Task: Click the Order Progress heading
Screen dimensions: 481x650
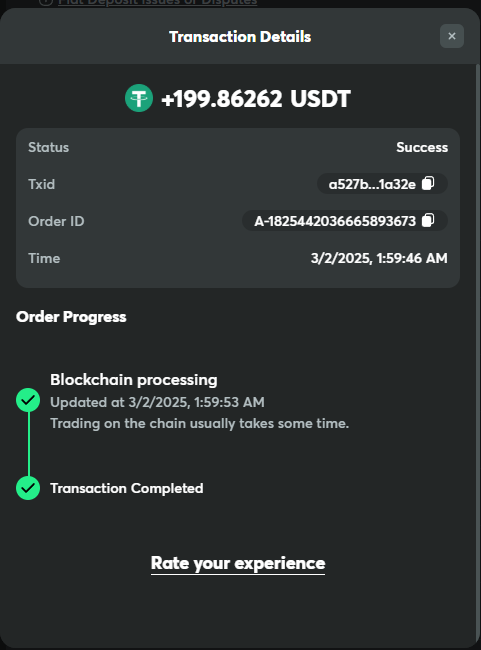Action: point(71,317)
